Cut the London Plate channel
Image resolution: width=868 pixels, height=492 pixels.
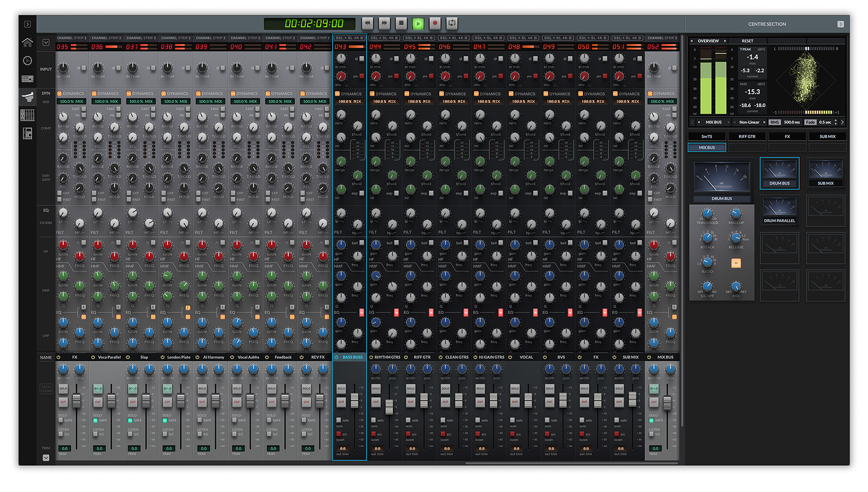point(167,402)
